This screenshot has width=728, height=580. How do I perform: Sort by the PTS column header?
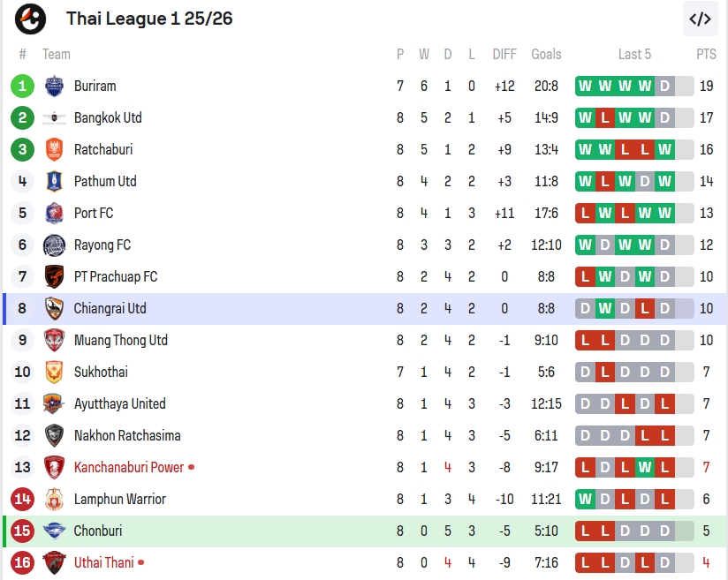(706, 54)
